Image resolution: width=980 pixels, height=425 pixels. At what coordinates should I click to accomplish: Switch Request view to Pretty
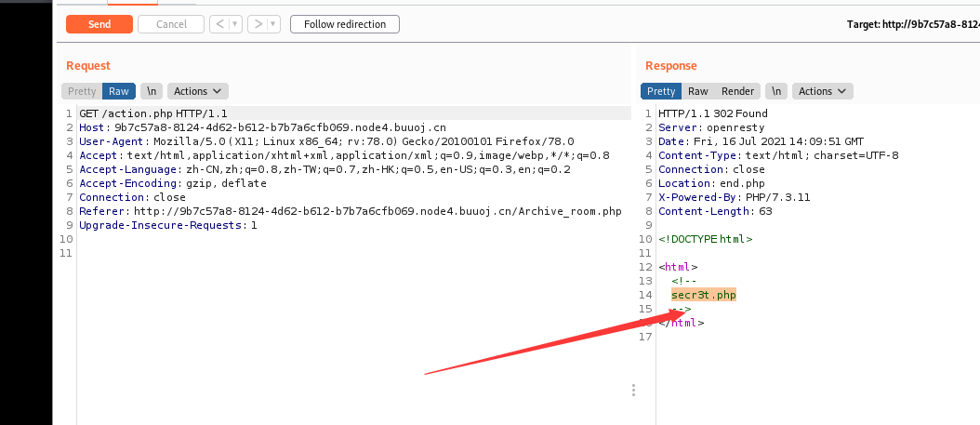click(x=82, y=91)
